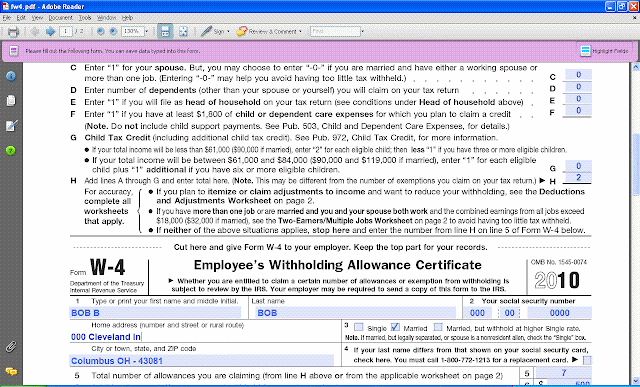The height and width of the screenshot is (387, 640).
Task: Open the Document menu
Action: 60,18
